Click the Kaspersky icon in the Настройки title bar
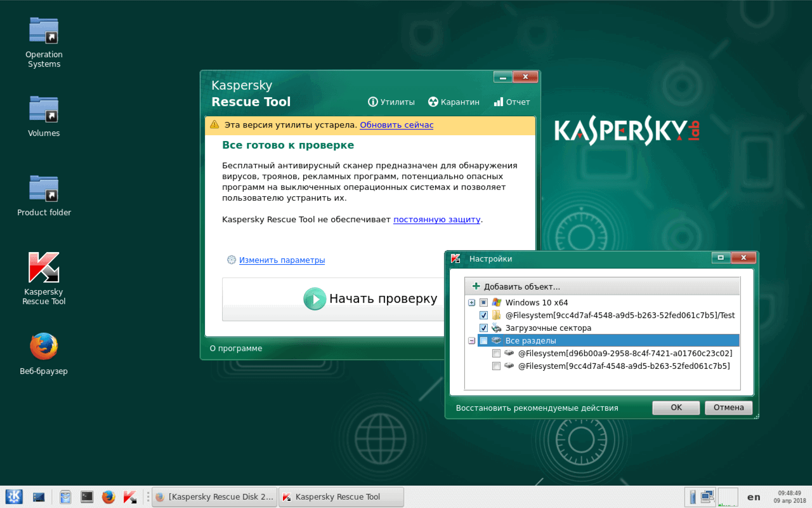The image size is (812, 508). [455, 258]
